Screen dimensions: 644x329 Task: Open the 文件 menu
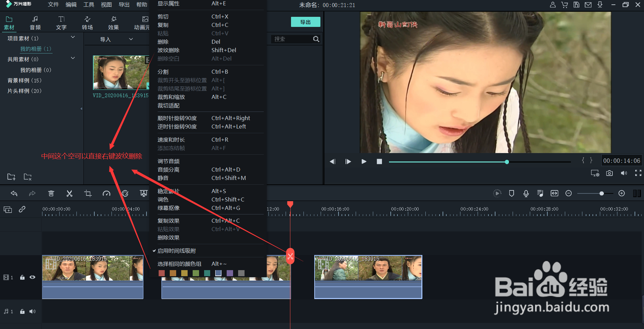(x=53, y=5)
